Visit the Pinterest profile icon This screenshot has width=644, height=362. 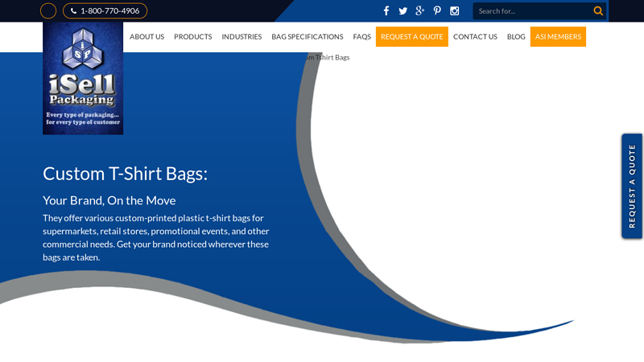pyautogui.click(x=437, y=10)
